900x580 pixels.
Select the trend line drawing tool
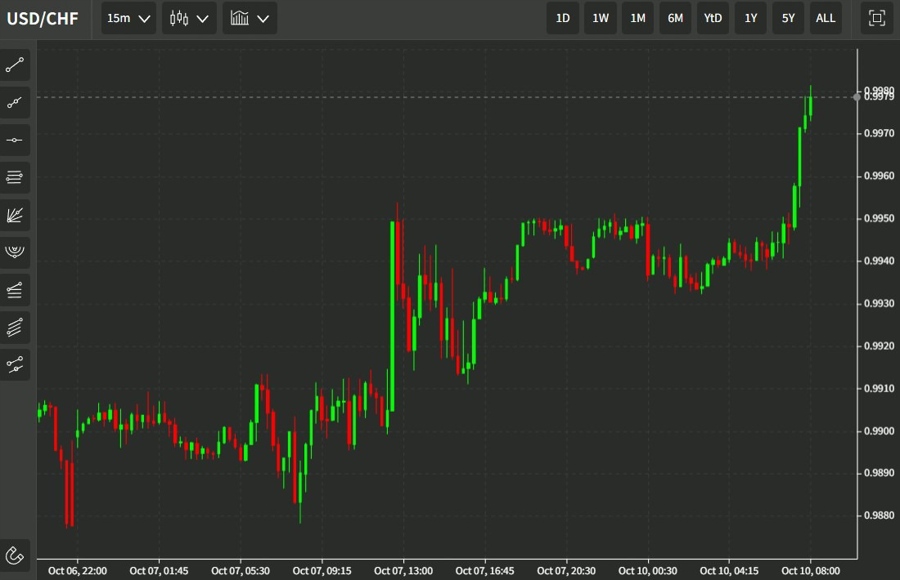(x=15, y=65)
